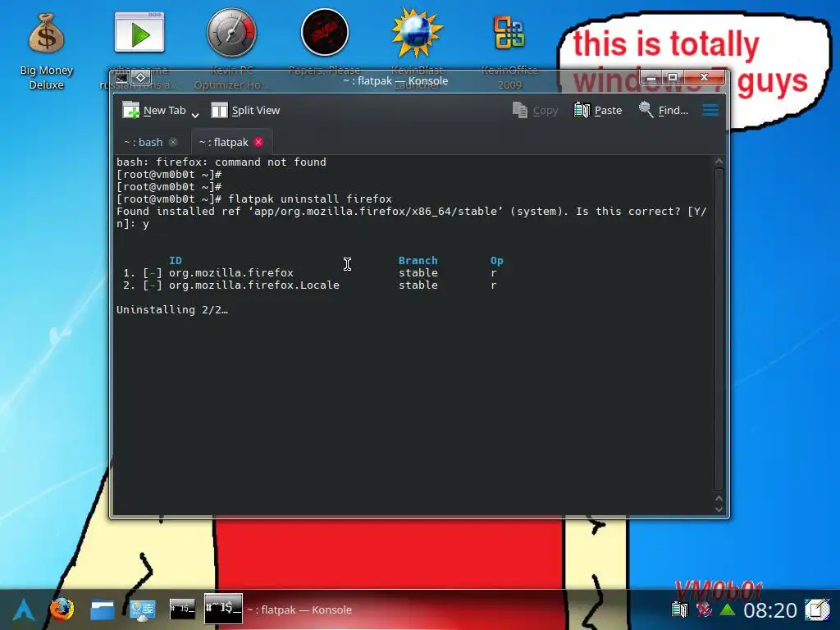Close the Konsole window

pyautogui.click(x=704, y=78)
